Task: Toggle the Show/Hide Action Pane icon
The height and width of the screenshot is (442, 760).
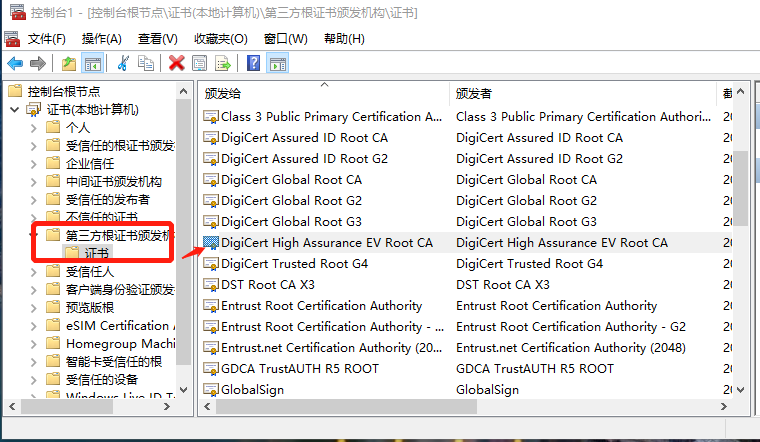Action: click(x=278, y=64)
